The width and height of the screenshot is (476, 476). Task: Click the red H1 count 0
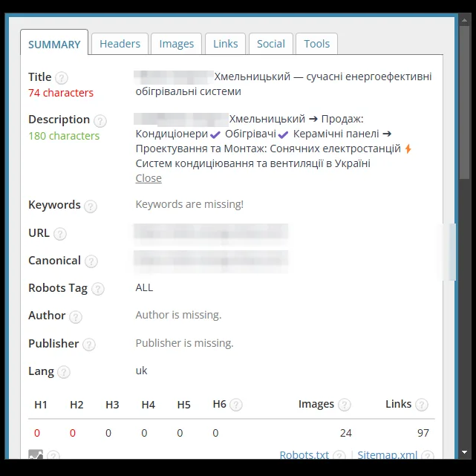[36, 433]
